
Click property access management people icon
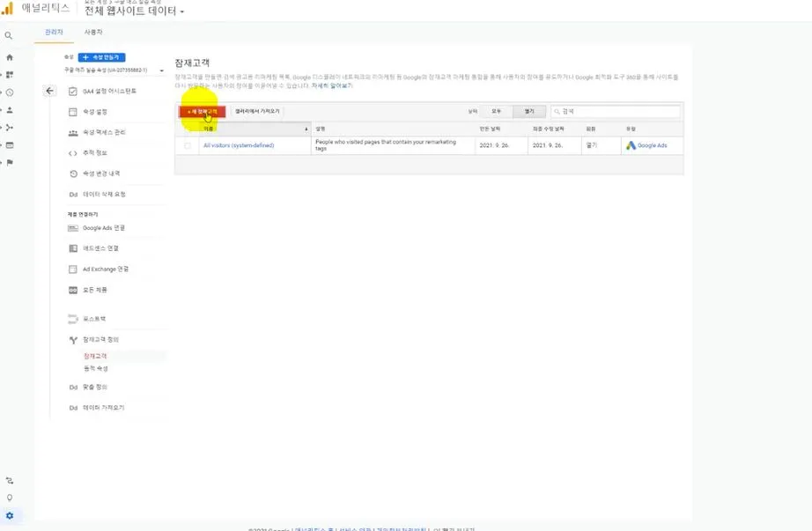coord(73,133)
